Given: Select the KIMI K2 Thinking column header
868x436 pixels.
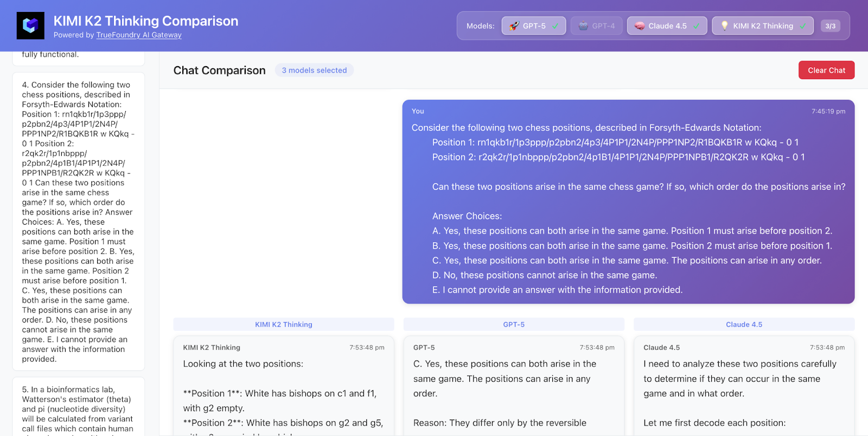Looking at the screenshot, I should [284, 324].
